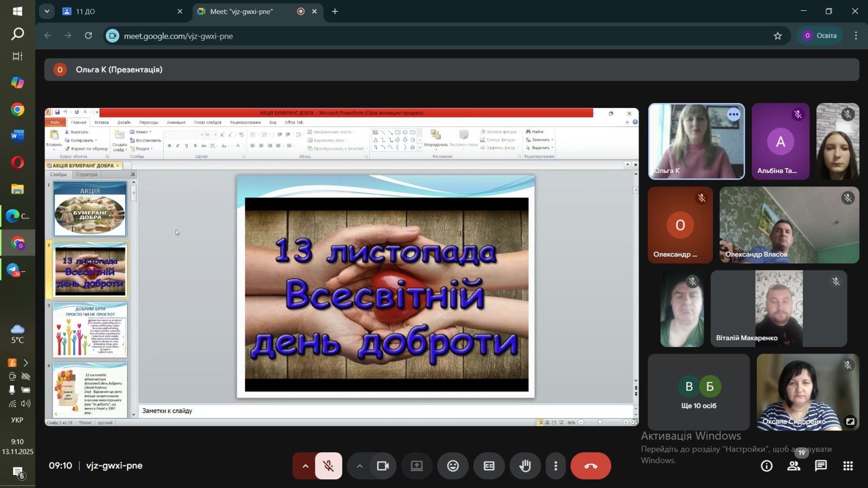Open a new Chrome tab
Viewport: 868px width, 488px height.
[335, 11]
